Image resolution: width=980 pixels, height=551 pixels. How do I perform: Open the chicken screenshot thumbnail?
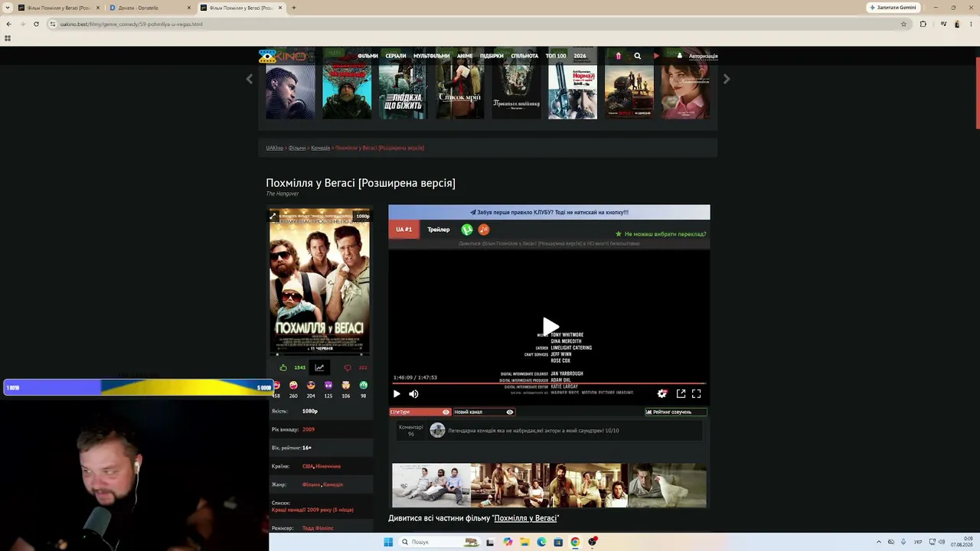tap(667, 485)
